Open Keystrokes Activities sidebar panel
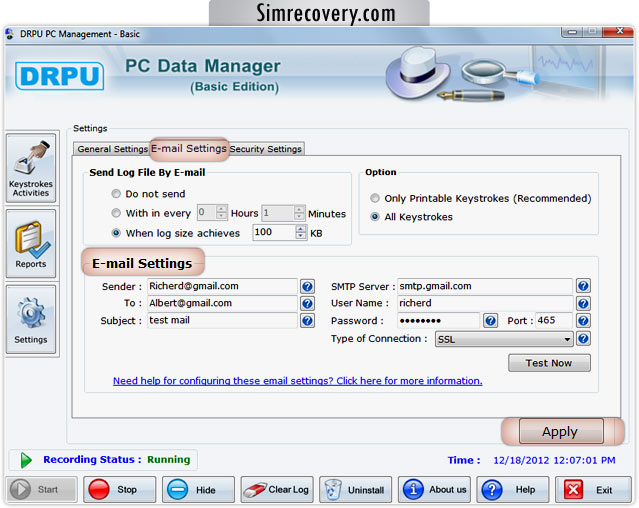The image size is (639, 508). pyautogui.click(x=31, y=168)
